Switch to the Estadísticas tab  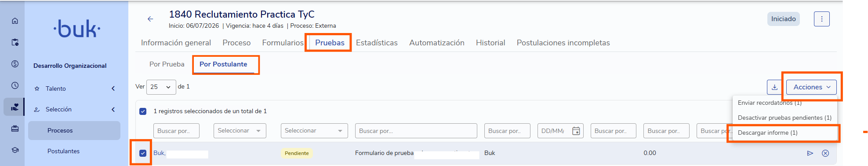(x=377, y=43)
